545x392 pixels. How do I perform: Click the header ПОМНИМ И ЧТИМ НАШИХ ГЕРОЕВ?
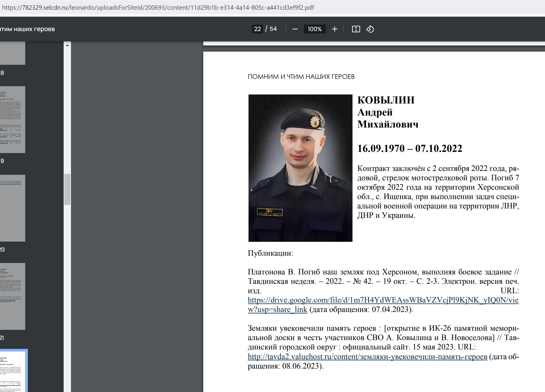point(301,77)
